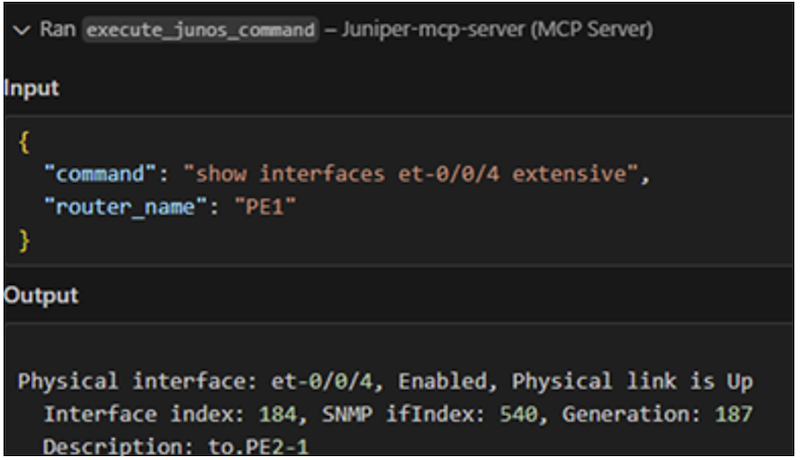Click the word Ran in header

click(x=58, y=30)
